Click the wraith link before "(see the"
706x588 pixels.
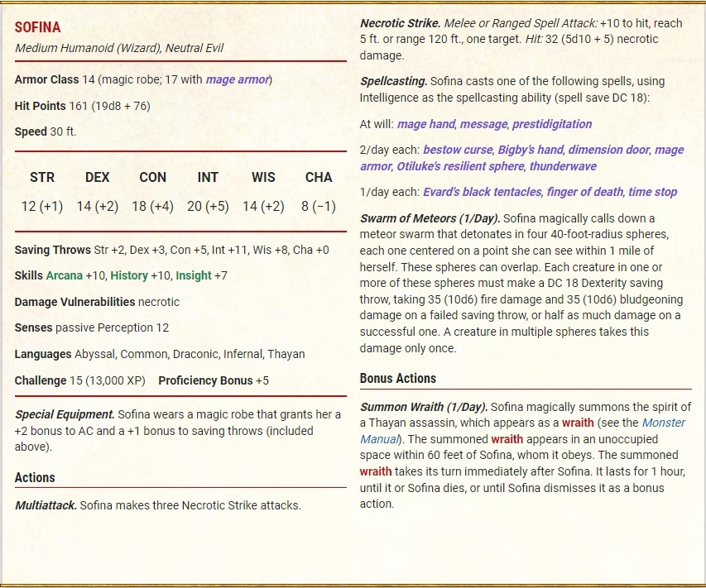[578, 423]
